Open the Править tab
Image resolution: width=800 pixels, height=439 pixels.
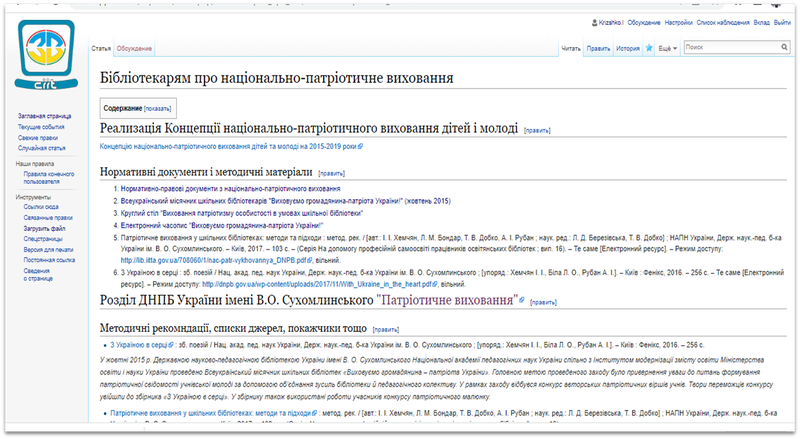[599, 48]
